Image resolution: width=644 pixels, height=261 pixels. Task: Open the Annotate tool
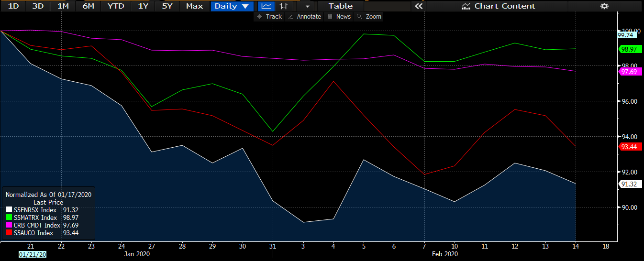305,16
